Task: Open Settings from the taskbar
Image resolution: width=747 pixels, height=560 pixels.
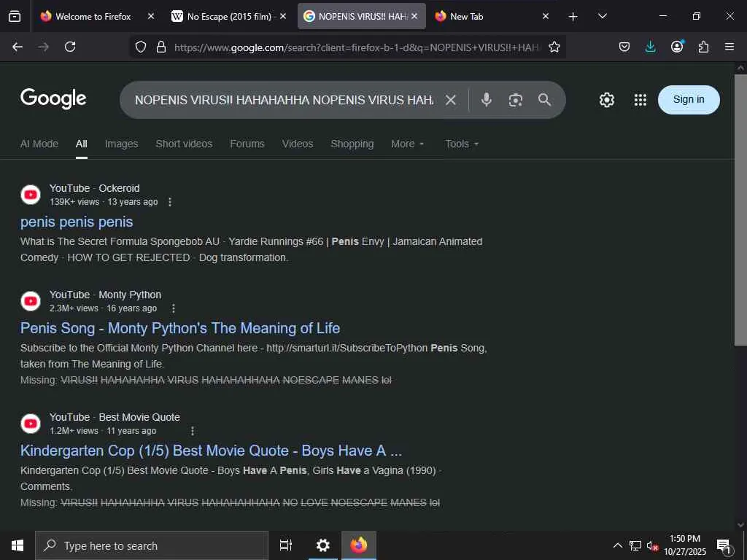Action: (x=323, y=545)
